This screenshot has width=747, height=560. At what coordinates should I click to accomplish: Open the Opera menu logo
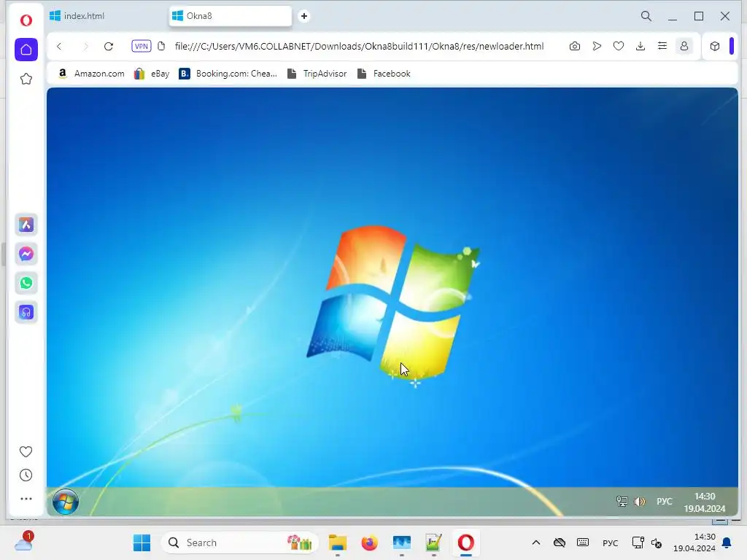tap(26, 20)
